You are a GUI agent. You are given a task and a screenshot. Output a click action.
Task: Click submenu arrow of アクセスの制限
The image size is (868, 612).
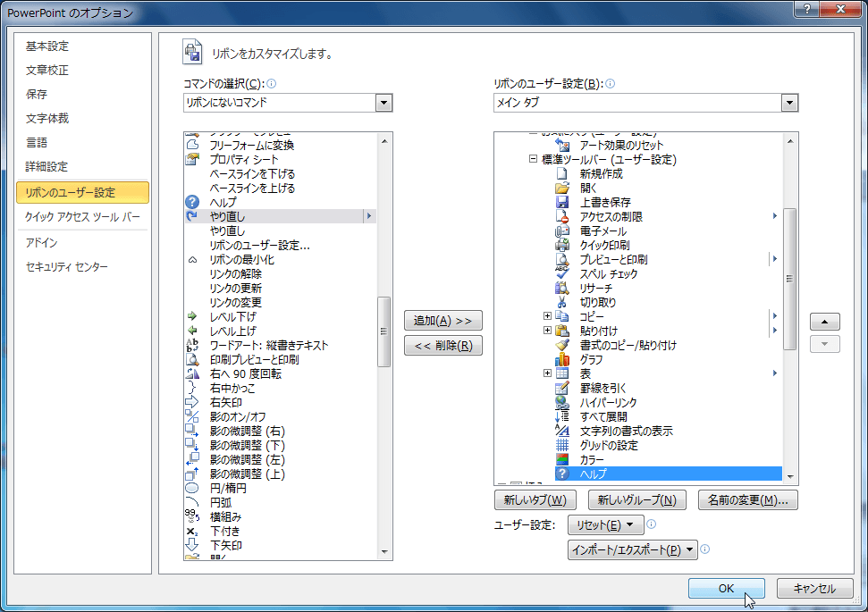tap(775, 216)
